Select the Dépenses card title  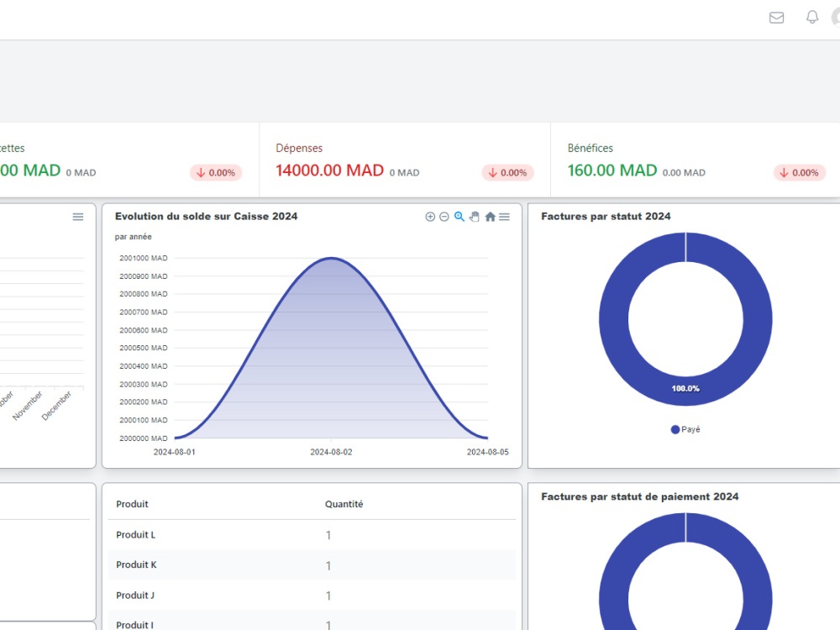click(x=299, y=148)
